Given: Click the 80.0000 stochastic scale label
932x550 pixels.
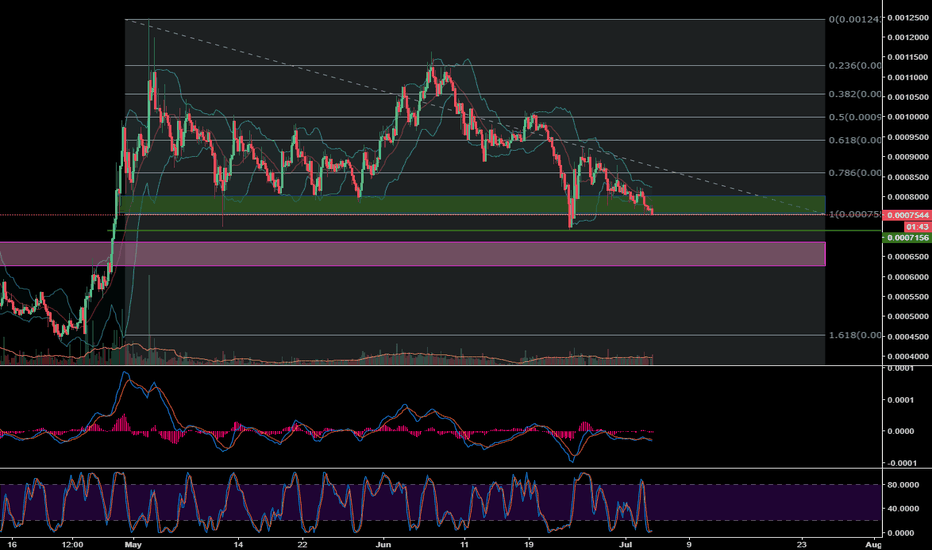Looking at the screenshot, I should [903, 485].
